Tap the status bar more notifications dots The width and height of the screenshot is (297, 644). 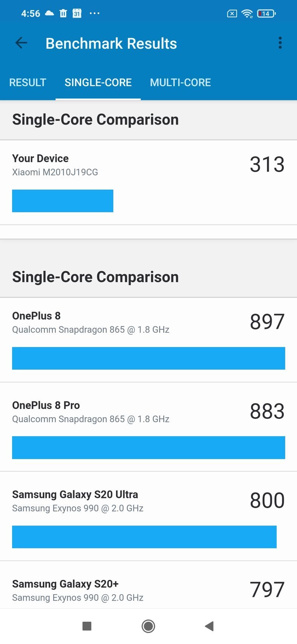point(94,14)
